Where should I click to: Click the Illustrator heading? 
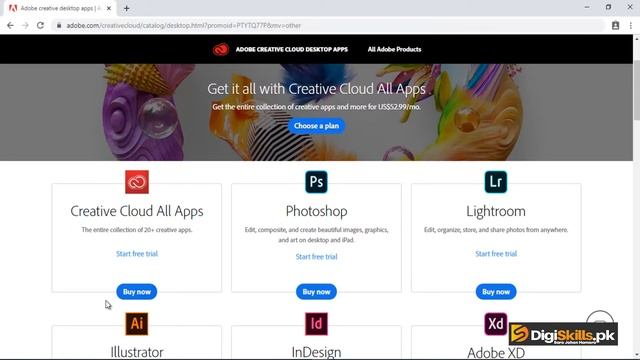pos(137,352)
